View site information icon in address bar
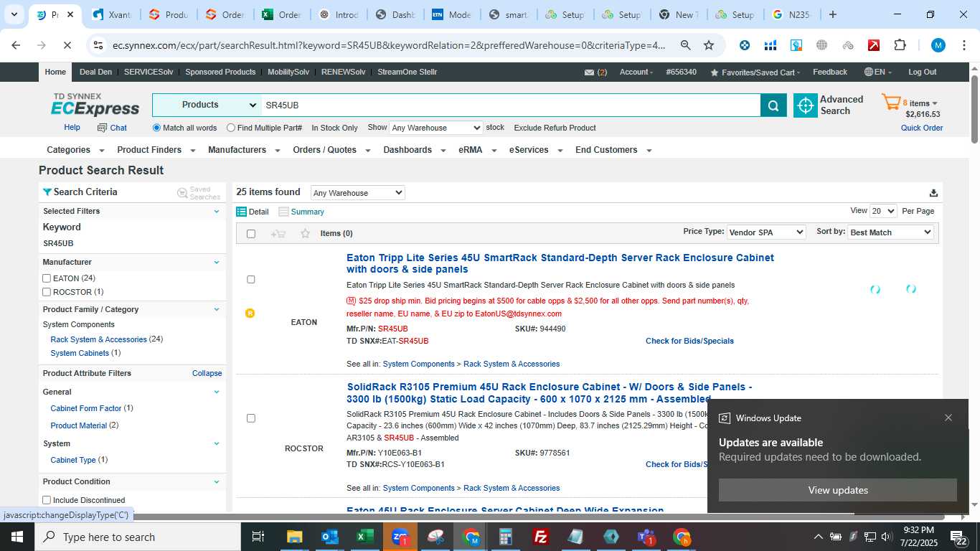The image size is (980, 551). click(98, 45)
